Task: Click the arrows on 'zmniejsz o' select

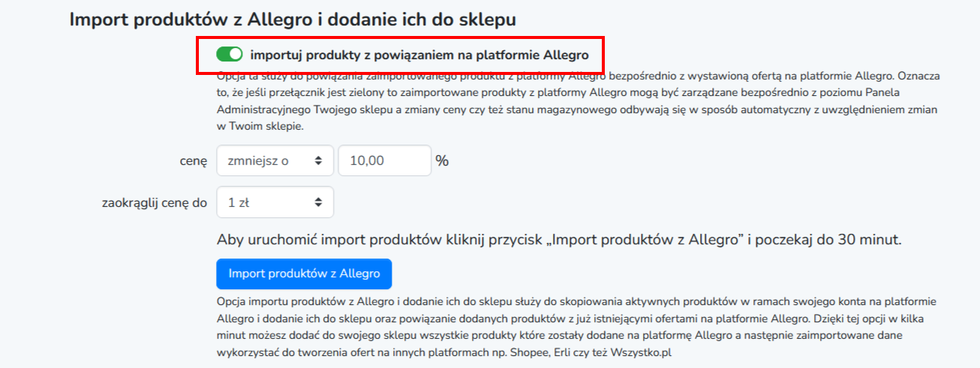Action: 319,160
